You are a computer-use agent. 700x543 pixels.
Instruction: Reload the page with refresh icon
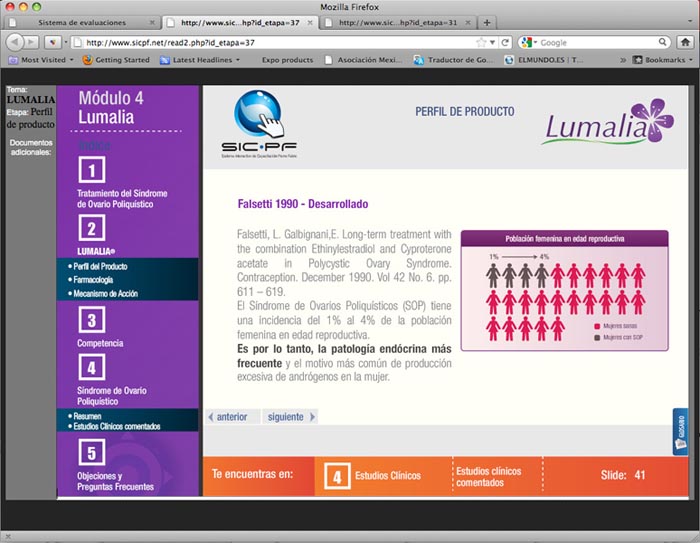[505, 42]
